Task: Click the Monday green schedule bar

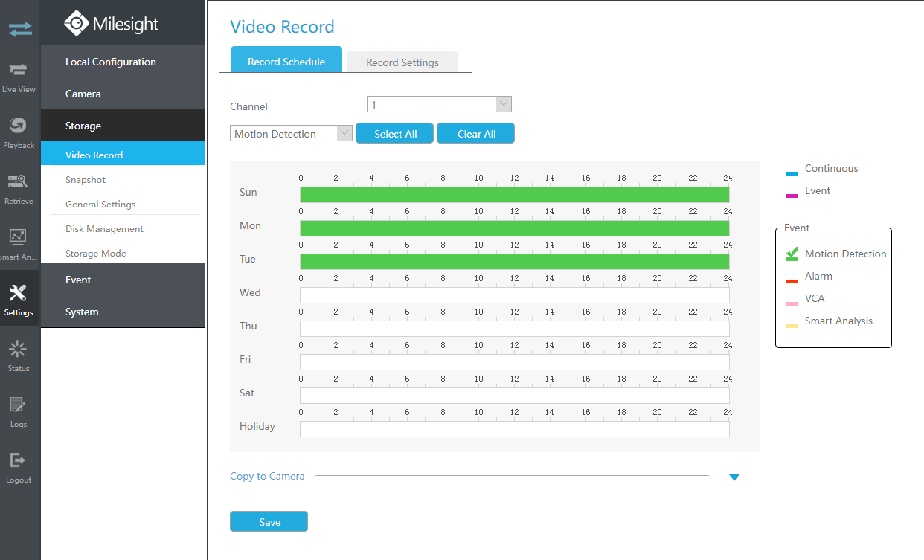Action: click(x=515, y=228)
